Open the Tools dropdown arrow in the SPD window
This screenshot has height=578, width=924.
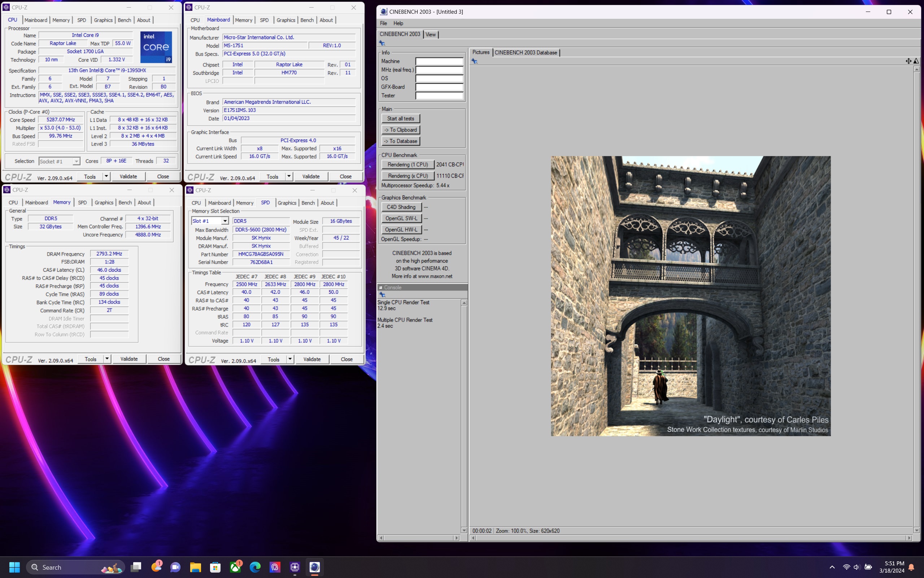pyautogui.click(x=290, y=359)
